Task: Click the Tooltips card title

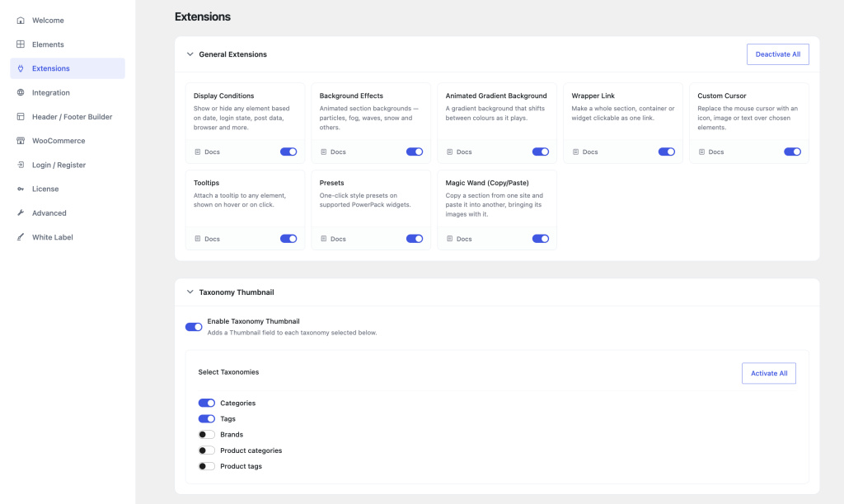Action: click(207, 183)
